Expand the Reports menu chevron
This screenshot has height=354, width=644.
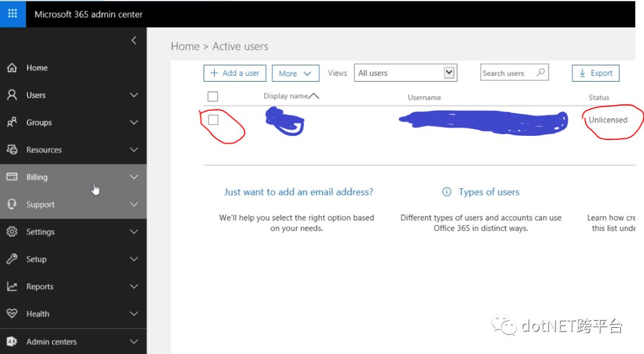[134, 286]
